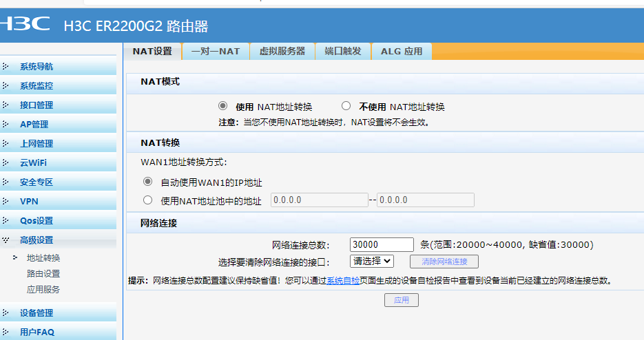644x340 pixels.
Task: Click expand arrow icon beside 接口管理
Action: click(6, 105)
